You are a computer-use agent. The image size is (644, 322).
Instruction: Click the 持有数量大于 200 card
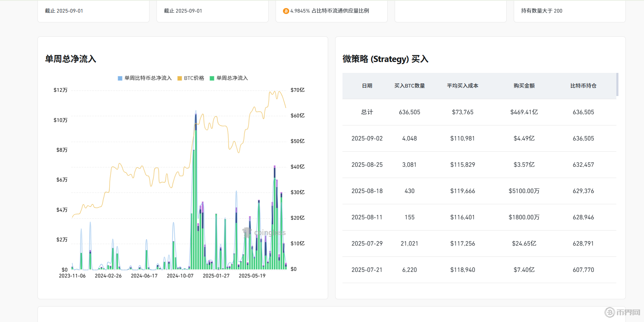click(x=569, y=11)
